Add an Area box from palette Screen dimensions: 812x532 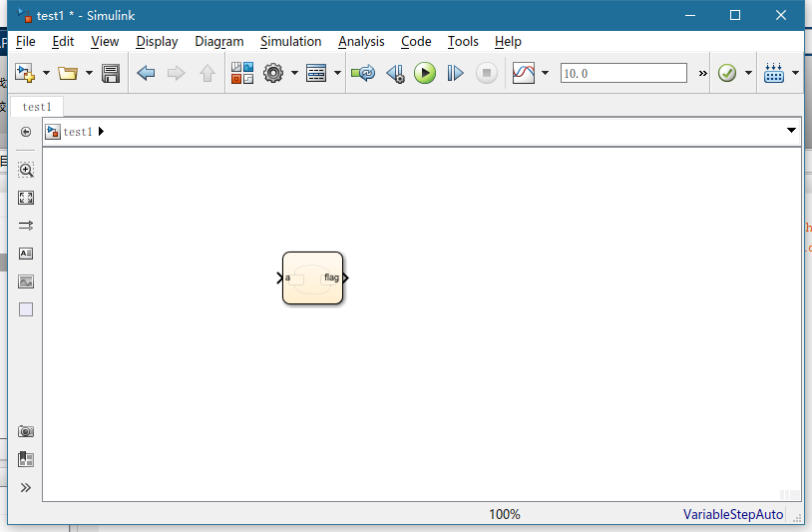tap(25, 309)
